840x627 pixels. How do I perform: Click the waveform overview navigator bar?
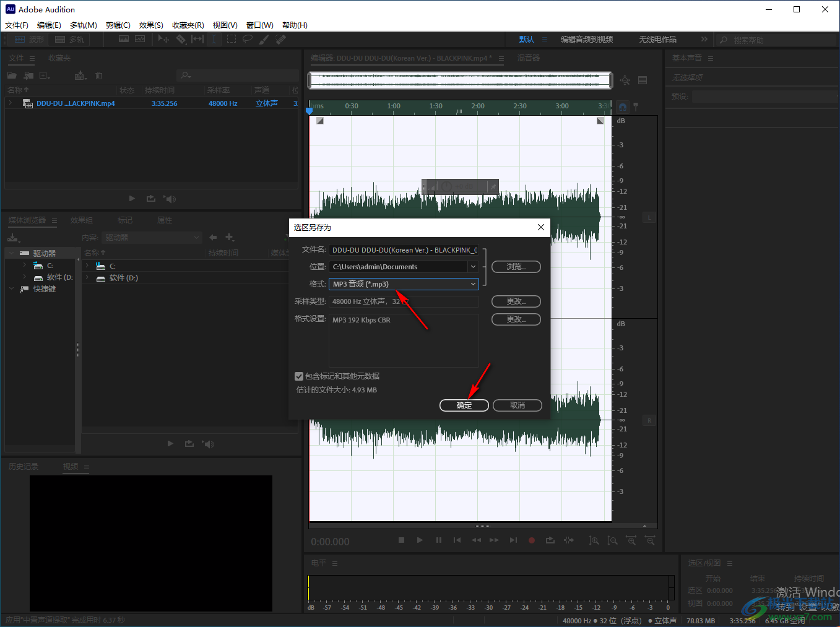point(460,80)
